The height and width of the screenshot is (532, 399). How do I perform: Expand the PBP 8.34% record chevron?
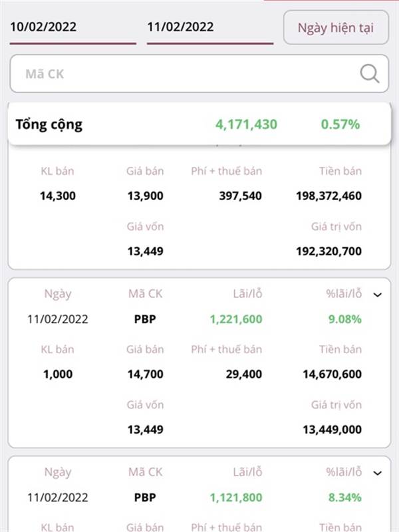377,473
